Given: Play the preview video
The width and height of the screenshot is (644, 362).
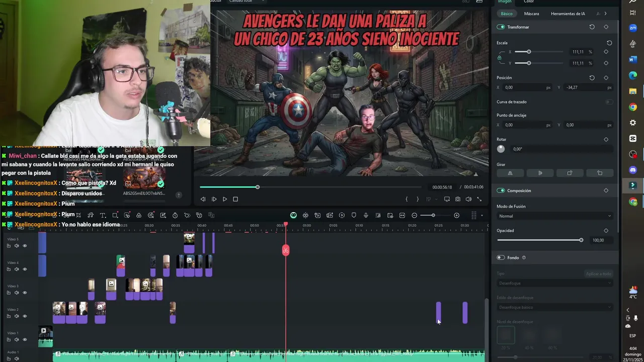Looking at the screenshot, I should (224, 199).
